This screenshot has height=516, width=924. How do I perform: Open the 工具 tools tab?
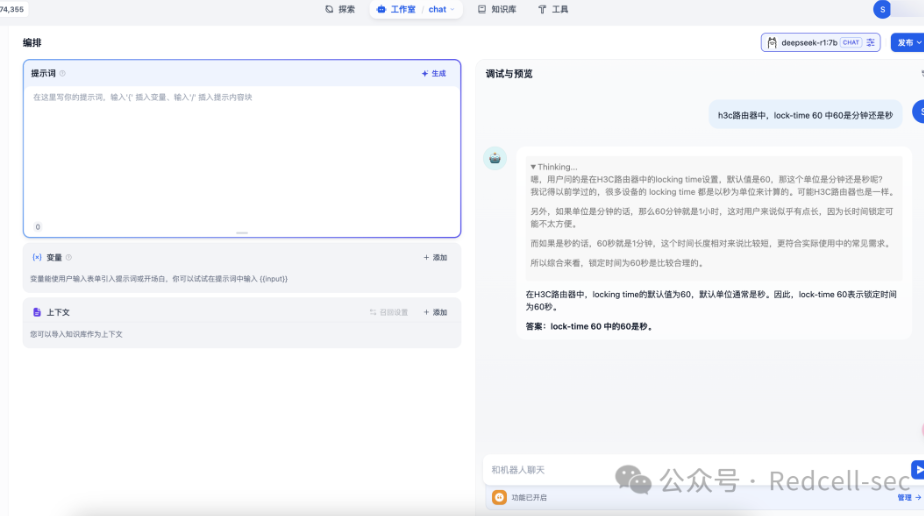click(x=553, y=9)
